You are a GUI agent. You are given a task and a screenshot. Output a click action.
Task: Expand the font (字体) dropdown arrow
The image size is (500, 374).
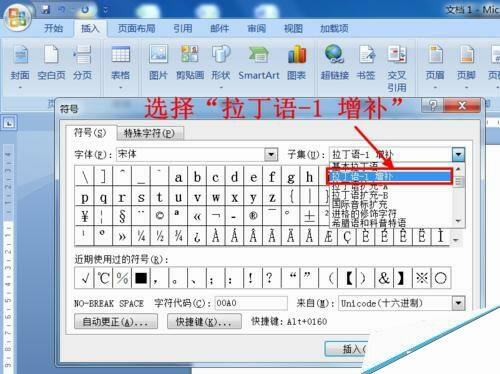271,154
